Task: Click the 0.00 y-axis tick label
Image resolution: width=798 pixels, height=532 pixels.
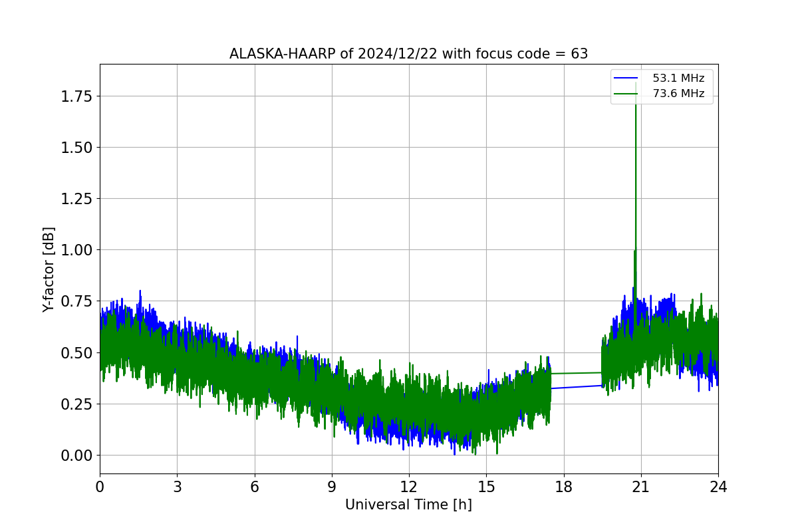Action: [x=76, y=456]
